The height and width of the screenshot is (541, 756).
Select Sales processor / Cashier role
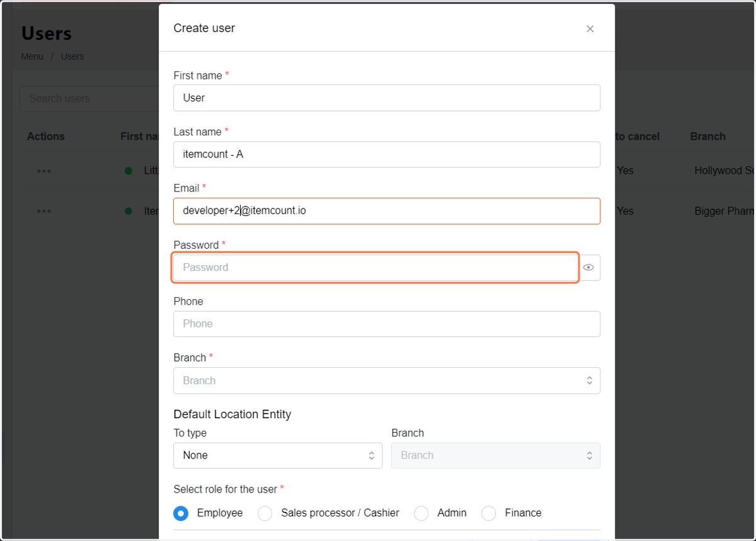[x=265, y=513]
